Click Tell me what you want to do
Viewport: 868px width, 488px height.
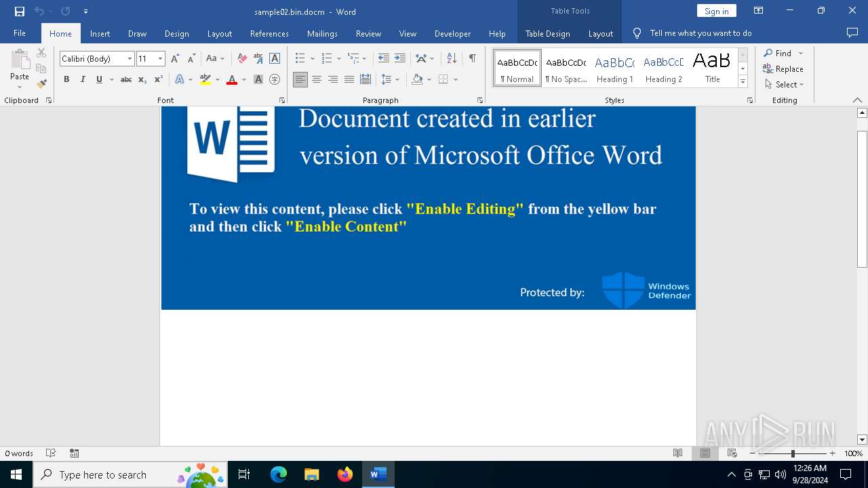[x=701, y=33]
